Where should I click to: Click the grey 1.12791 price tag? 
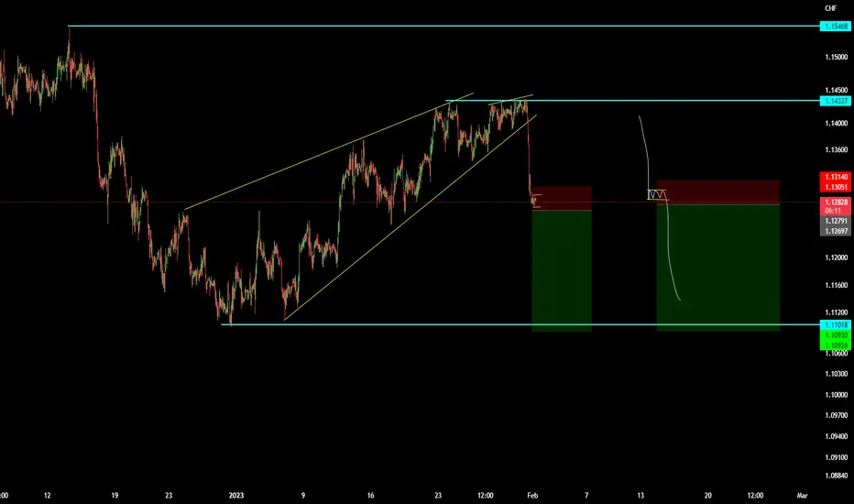[836, 221]
